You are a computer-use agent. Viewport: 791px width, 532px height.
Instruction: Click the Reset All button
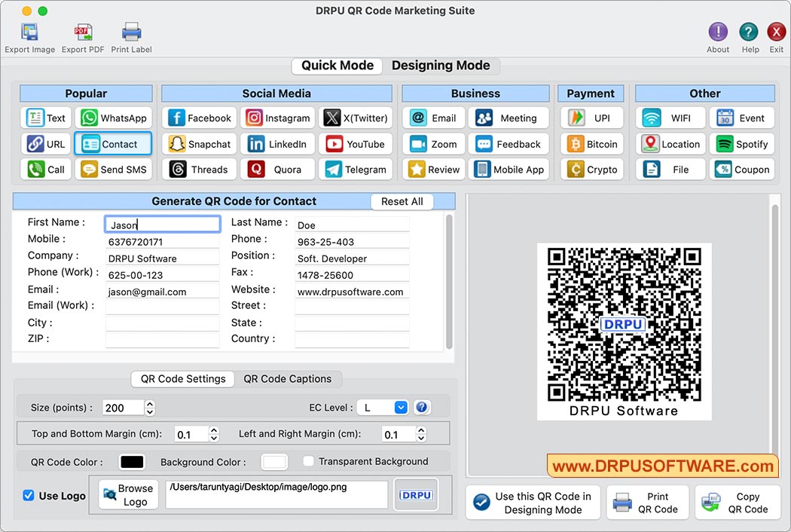click(402, 201)
